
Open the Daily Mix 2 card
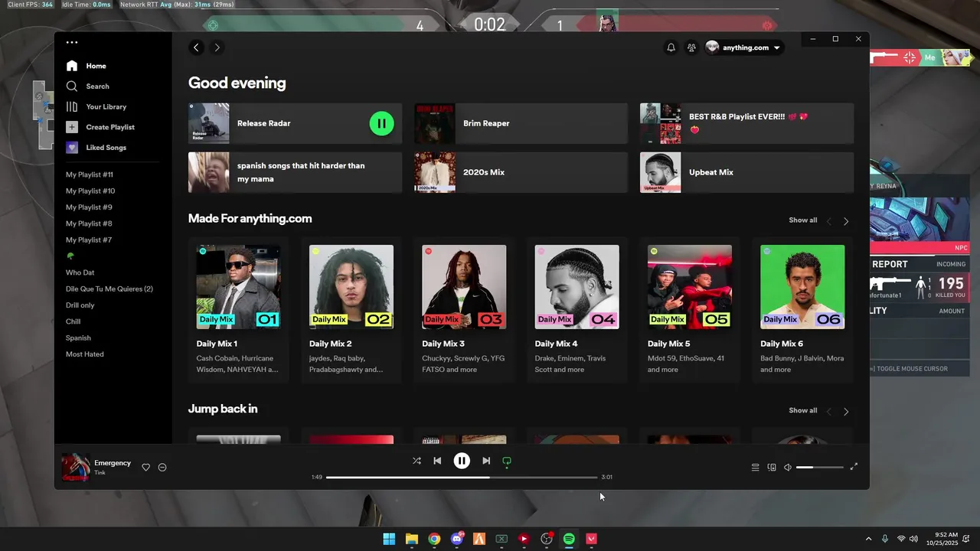[351, 310]
